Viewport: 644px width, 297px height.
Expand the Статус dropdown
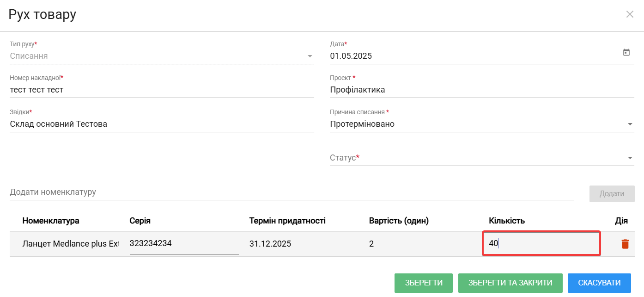630,158
